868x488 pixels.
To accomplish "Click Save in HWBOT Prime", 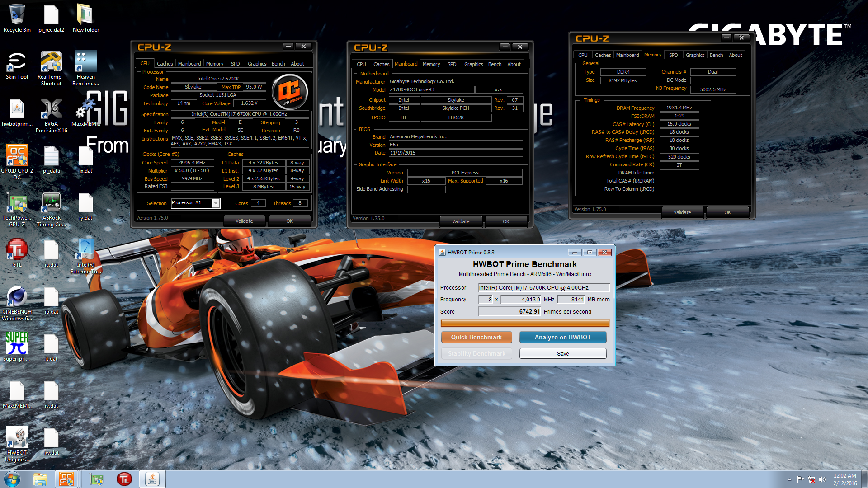I will tap(563, 353).
